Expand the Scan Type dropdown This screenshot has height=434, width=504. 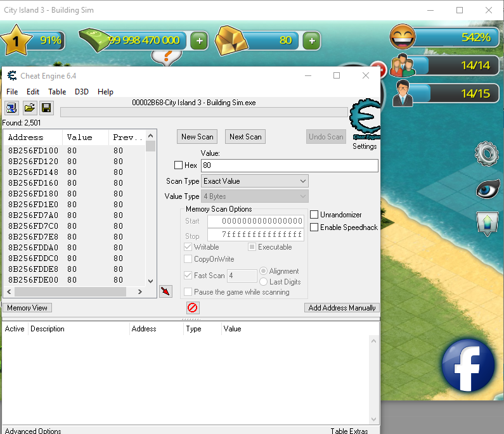(254, 181)
